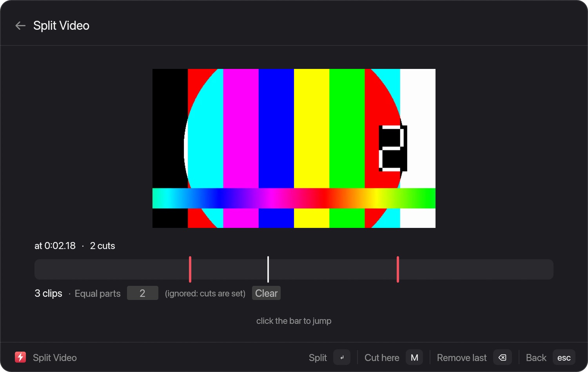The width and height of the screenshot is (588, 372).
Task: Click the 'click the bar to jump' hint
Action: point(294,321)
